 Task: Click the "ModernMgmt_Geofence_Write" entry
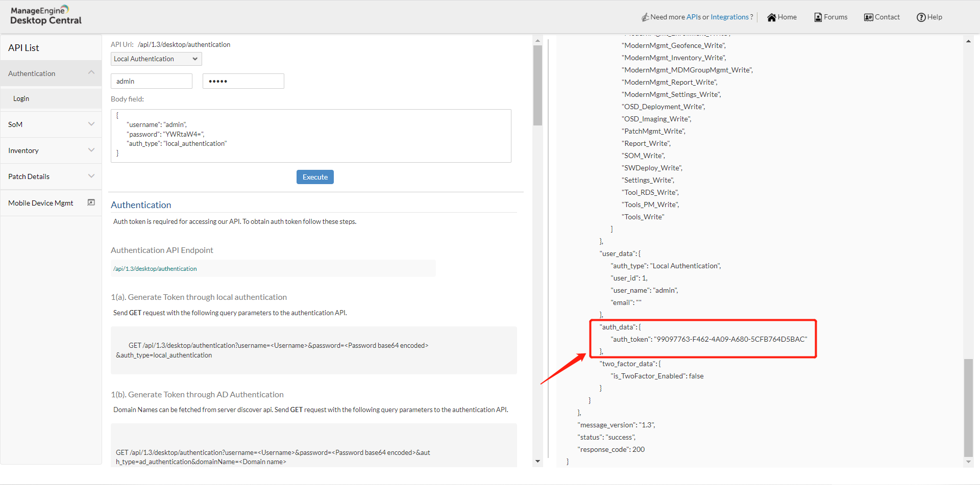click(674, 45)
